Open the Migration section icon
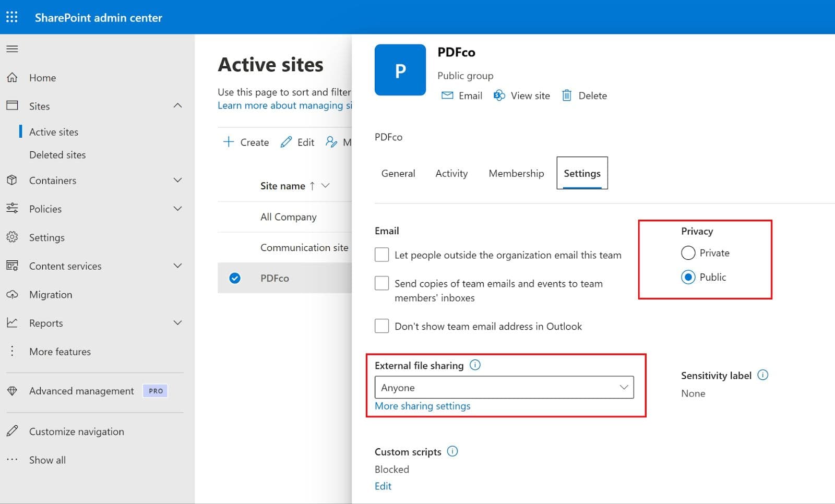The height and width of the screenshot is (504, 835). pos(12,294)
